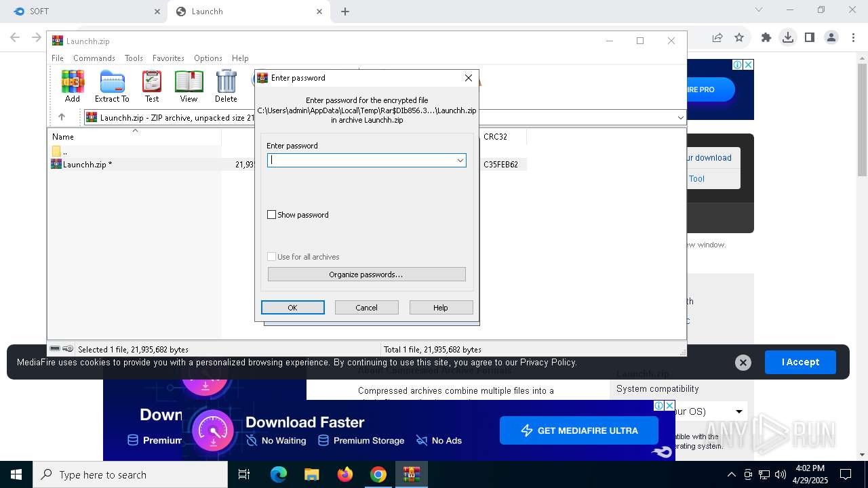The width and height of the screenshot is (868, 488).
Task: Go up one folder level arrow
Action: pos(62,117)
